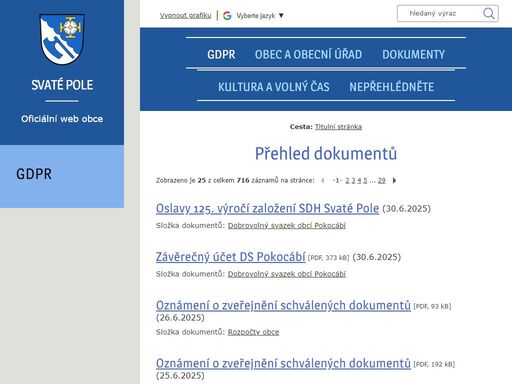Screen dimensions: 512x384
Task: Open the Vyberte jazyk language dropdown
Action: click(x=260, y=15)
